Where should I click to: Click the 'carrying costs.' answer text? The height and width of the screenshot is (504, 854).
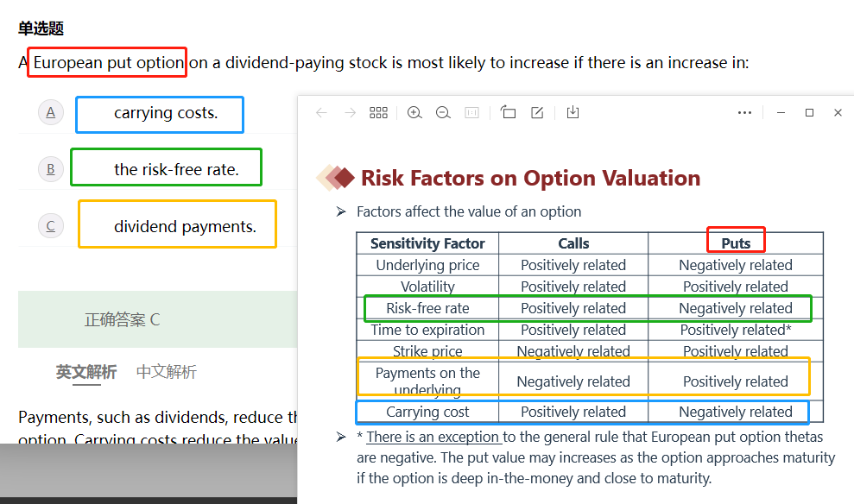pyautogui.click(x=166, y=113)
